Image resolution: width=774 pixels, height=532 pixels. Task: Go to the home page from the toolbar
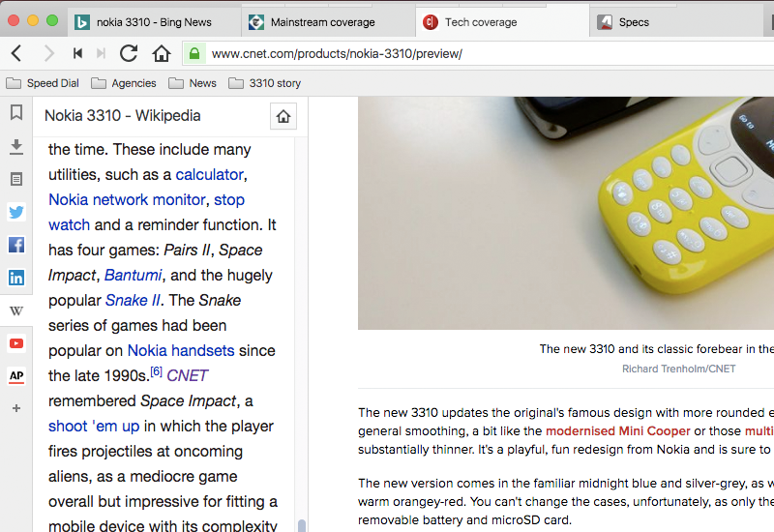[x=161, y=53]
